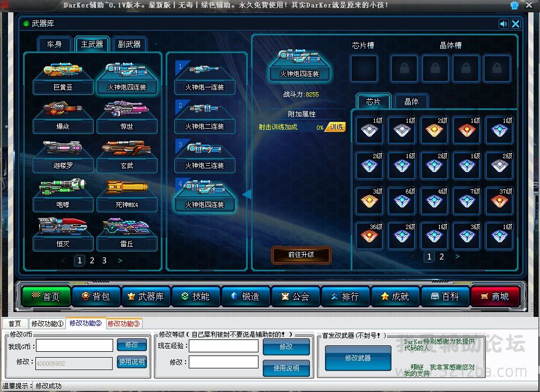Open 锻造 in the bottom navigation bar

(x=246, y=297)
